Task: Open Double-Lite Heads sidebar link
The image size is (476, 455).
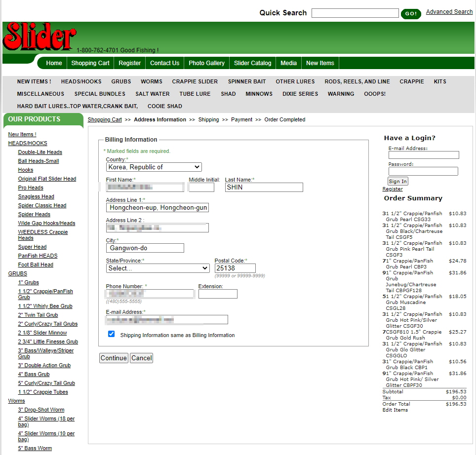Action: coord(40,152)
